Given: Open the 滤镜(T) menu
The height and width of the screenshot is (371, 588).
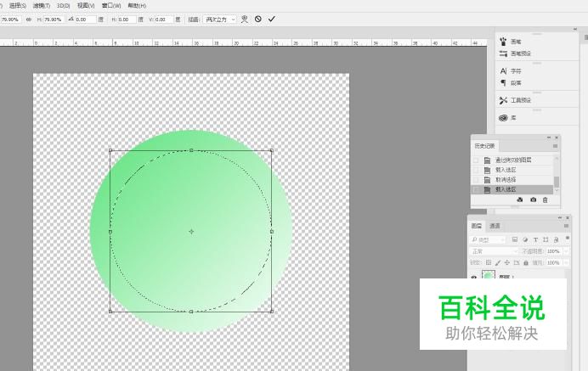Looking at the screenshot, I should (42, 6).
